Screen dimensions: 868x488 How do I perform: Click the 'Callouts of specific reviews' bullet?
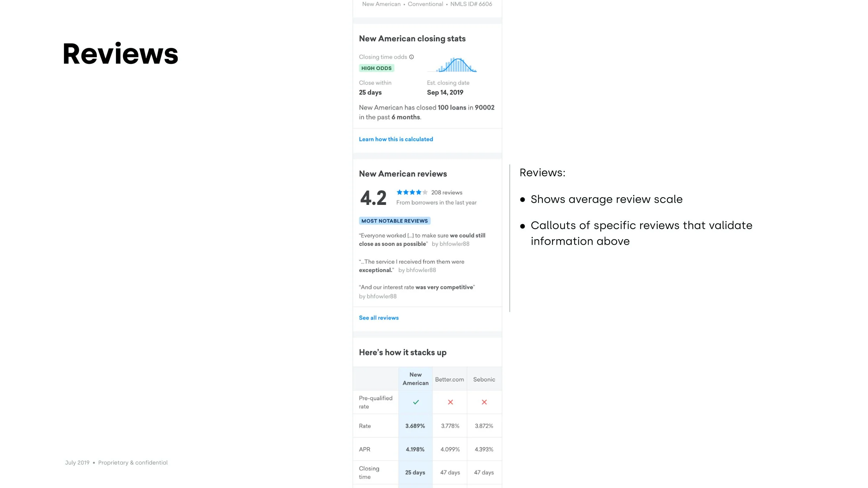click(641, 233)
